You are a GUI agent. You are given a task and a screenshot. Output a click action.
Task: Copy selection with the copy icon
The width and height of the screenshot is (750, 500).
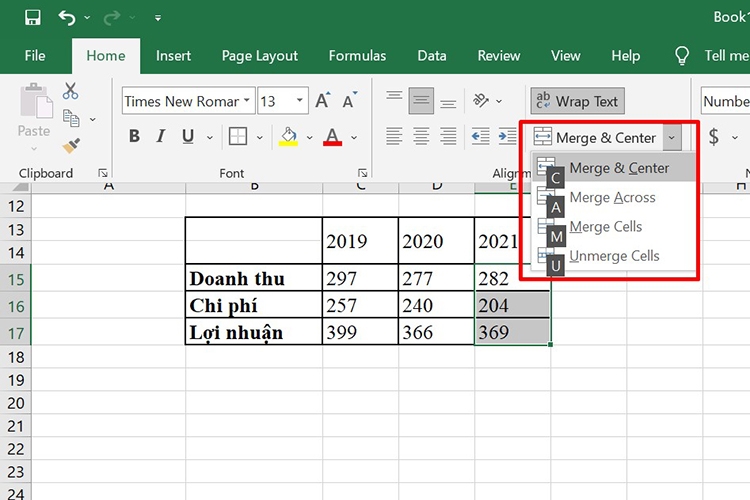pos(71,118)
